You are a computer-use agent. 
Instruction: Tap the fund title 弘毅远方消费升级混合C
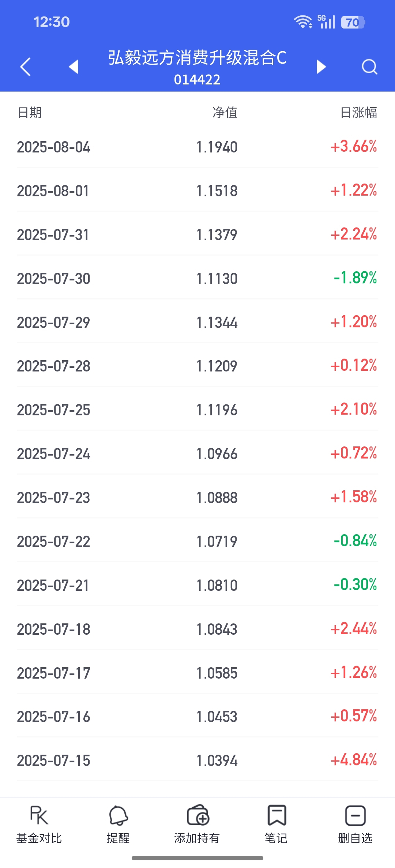(x=197, y=57)
